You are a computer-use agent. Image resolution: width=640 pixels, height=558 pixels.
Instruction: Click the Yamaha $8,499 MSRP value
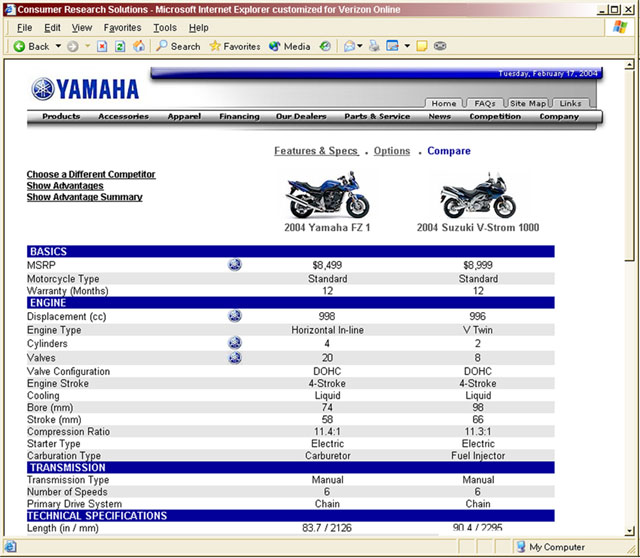327,265
